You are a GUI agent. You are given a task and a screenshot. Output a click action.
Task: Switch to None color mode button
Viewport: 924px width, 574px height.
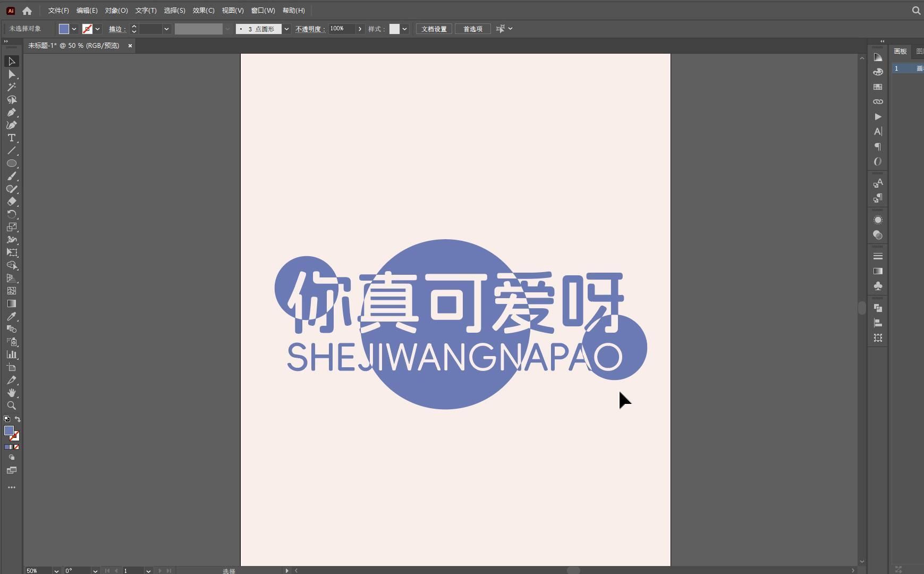[16, 448]
